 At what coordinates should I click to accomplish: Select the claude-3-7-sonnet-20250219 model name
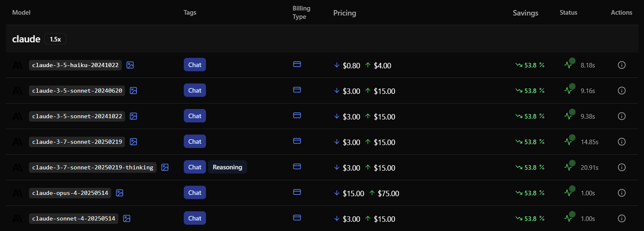[x=77, y=142]
